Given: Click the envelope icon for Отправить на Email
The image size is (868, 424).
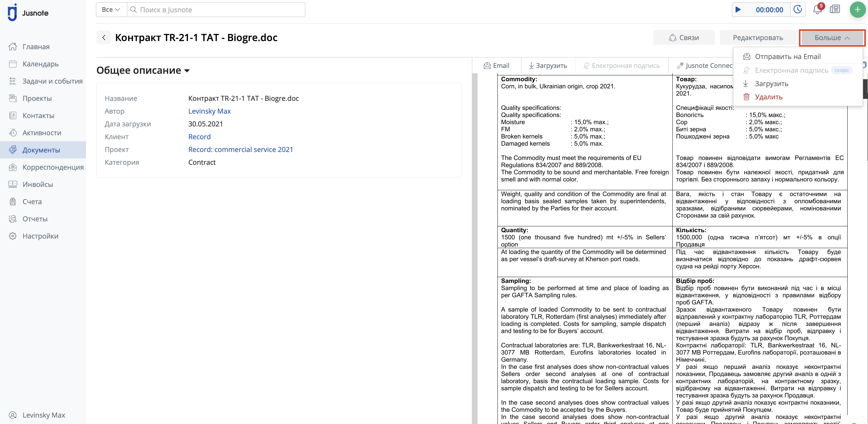Looking at the screenshot, I should (747, 56).
